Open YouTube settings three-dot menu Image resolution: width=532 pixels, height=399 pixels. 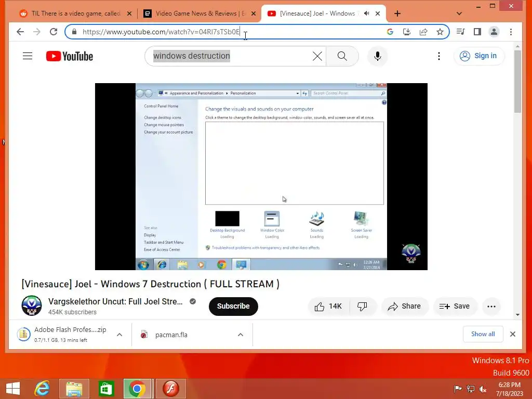[439, 56]
